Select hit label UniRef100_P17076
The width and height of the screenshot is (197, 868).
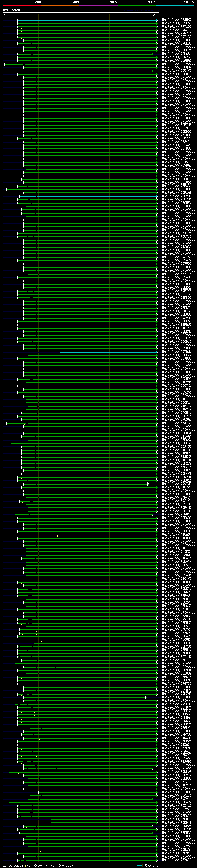click(176, 809)
